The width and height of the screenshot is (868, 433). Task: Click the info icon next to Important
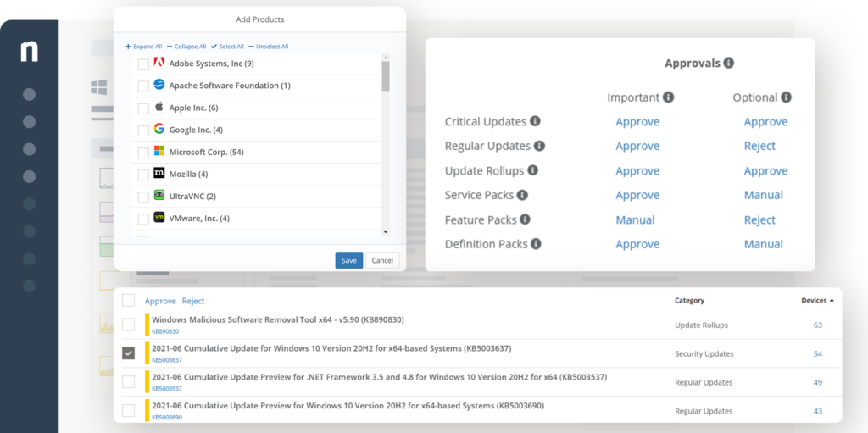pyautogui.click(x=669, y=97)
